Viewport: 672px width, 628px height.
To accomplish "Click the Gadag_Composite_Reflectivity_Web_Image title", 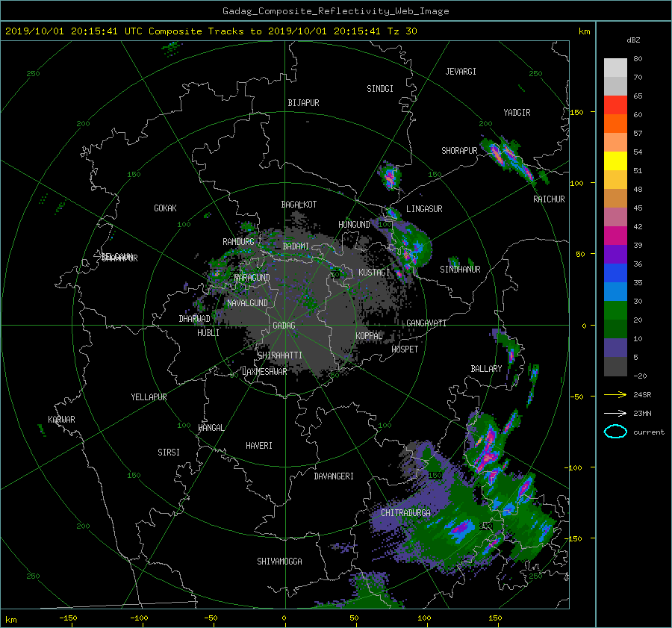I will 335,11.
